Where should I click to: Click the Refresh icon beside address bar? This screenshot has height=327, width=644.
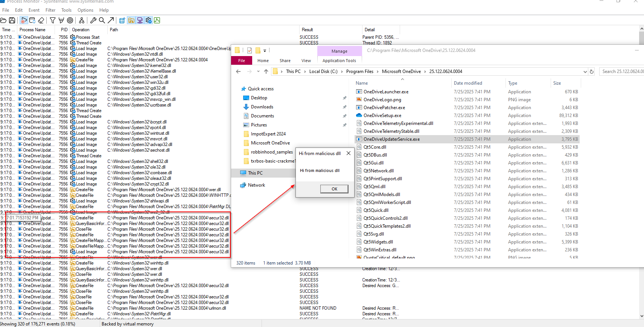[592, 71]
